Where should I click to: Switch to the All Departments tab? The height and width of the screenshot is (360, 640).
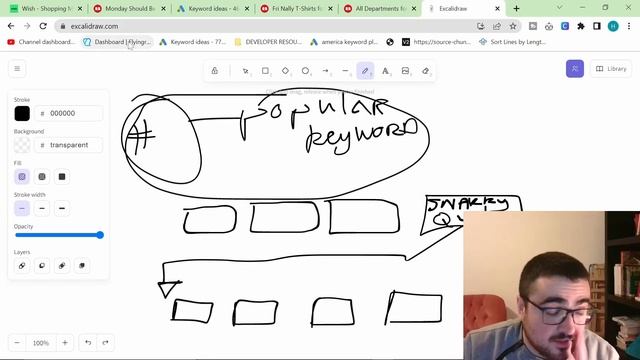pos(380,9)
